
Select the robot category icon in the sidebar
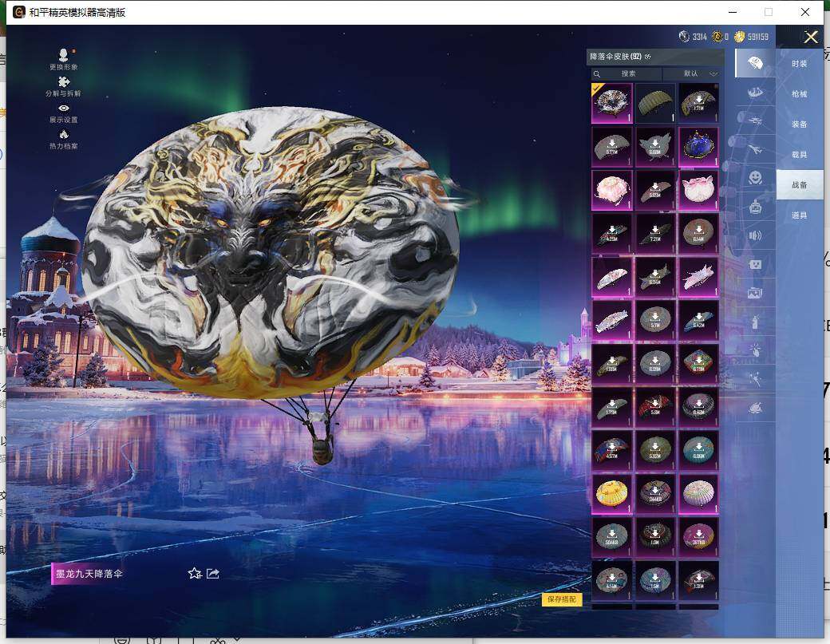point(755,207)
